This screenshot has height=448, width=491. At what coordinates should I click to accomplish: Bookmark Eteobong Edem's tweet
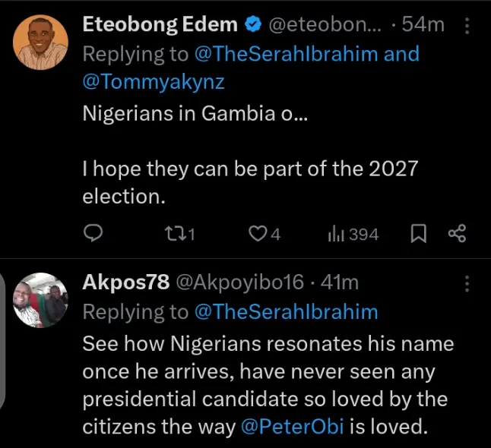tap(419, 234)
